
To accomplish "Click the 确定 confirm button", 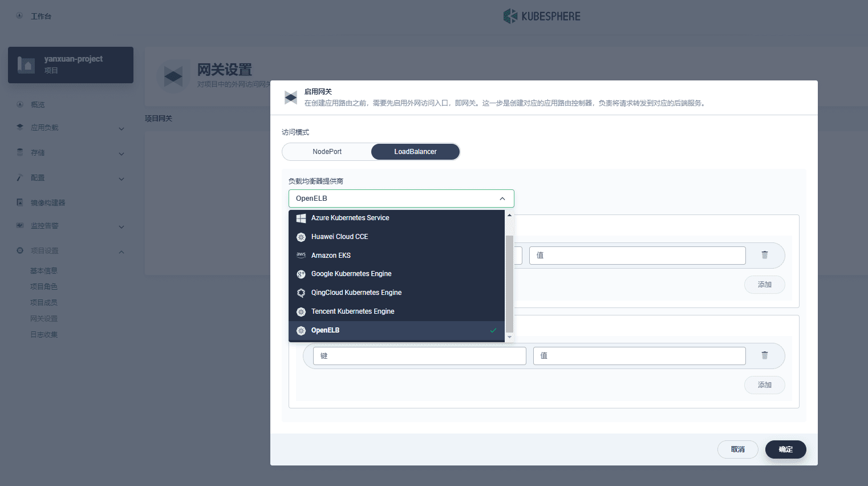I will click(786, 449).
